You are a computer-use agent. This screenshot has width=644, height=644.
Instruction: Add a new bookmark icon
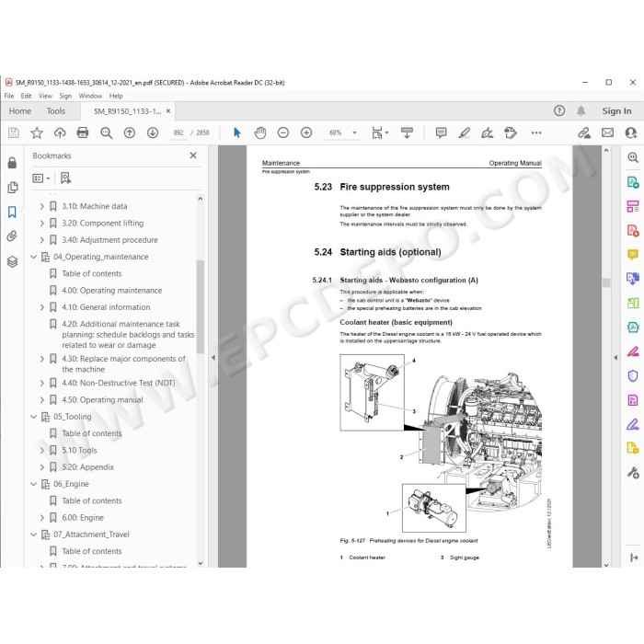(x=65, y=178)
